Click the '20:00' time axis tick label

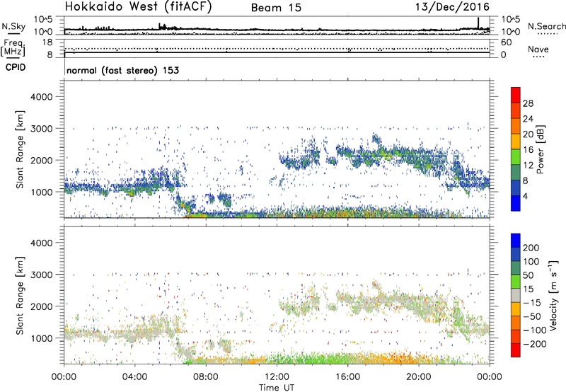pyautogui.click(x=418, y=376)
